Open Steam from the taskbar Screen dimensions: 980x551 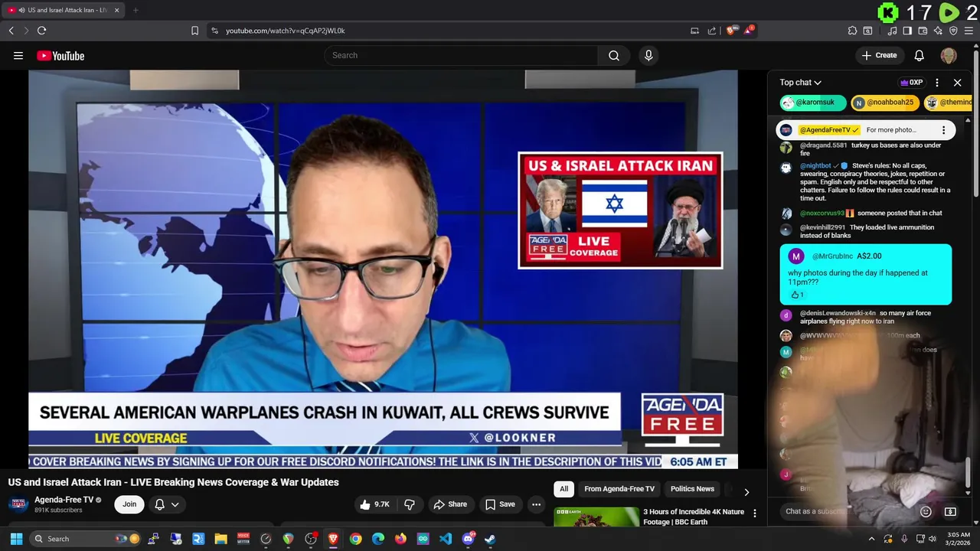tap(490, 539)
